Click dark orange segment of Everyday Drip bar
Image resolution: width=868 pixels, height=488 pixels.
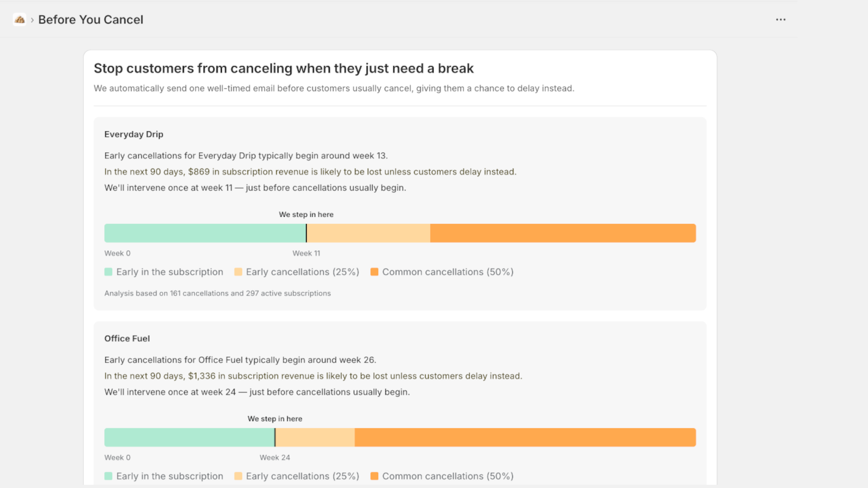pos(563,233)
